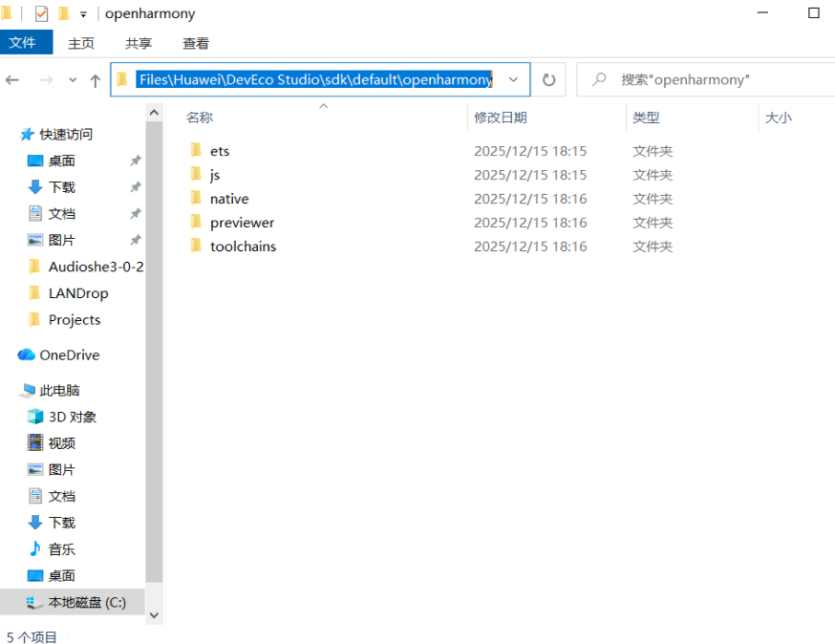Unpin 图片 from 快速访问
This screenshot has width=835, height=644.
[x=136, y=240]
